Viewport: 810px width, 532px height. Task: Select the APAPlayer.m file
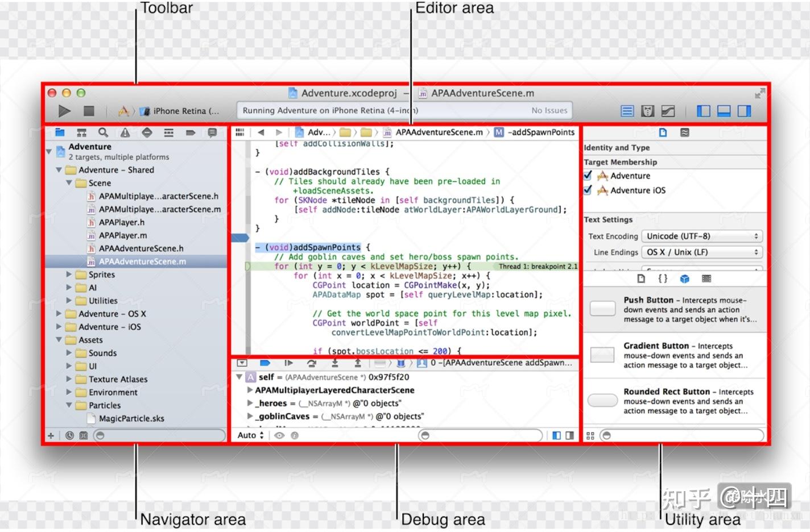pyautogui.click(x=123, y=235)
